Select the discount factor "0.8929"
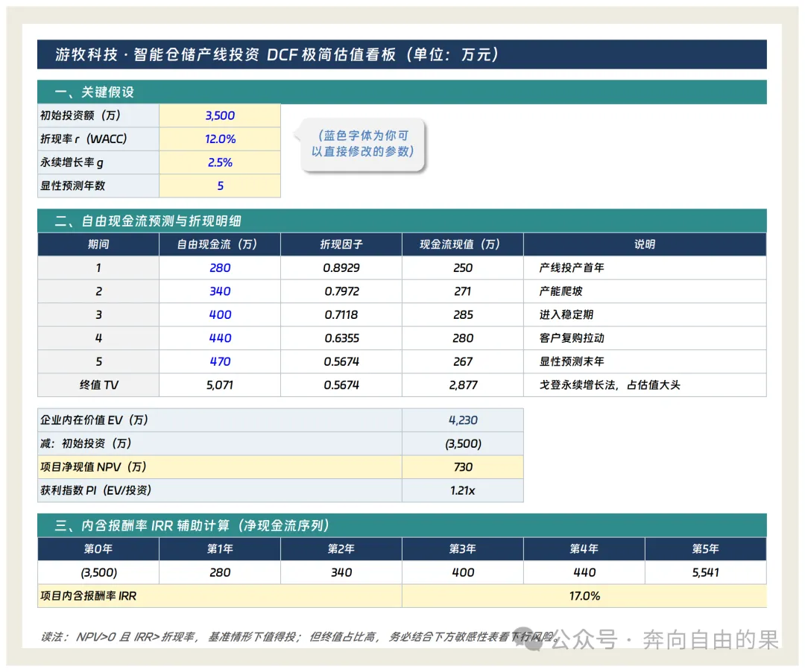Image resolution: width=805 pixels, height=672 pixels. 341,267
